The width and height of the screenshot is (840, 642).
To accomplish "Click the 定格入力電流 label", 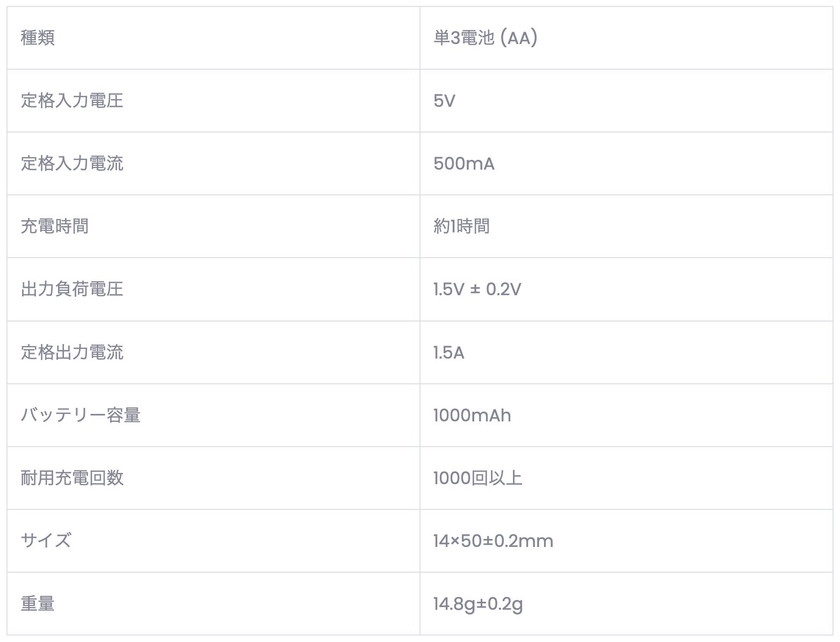I will pyautogui.click(x=72, y=163).
